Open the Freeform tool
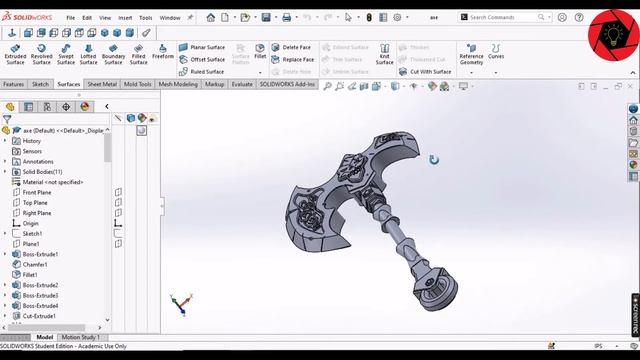This screenshot has height=360, width=640. point(163,51)
